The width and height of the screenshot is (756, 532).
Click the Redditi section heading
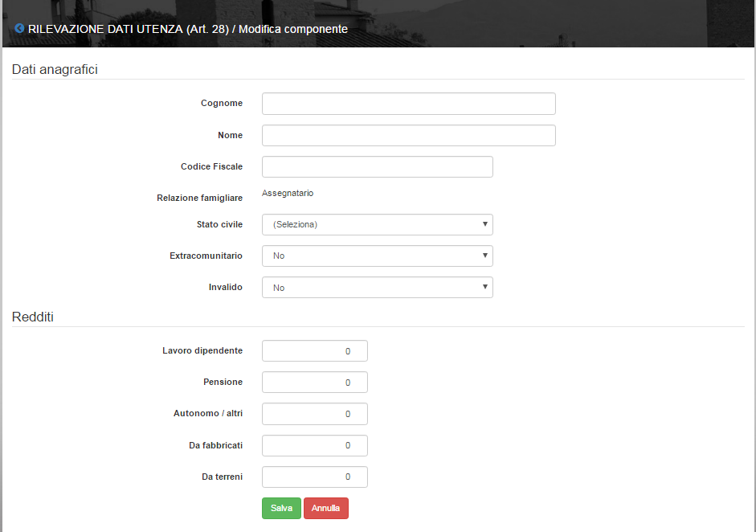(33, 317)
